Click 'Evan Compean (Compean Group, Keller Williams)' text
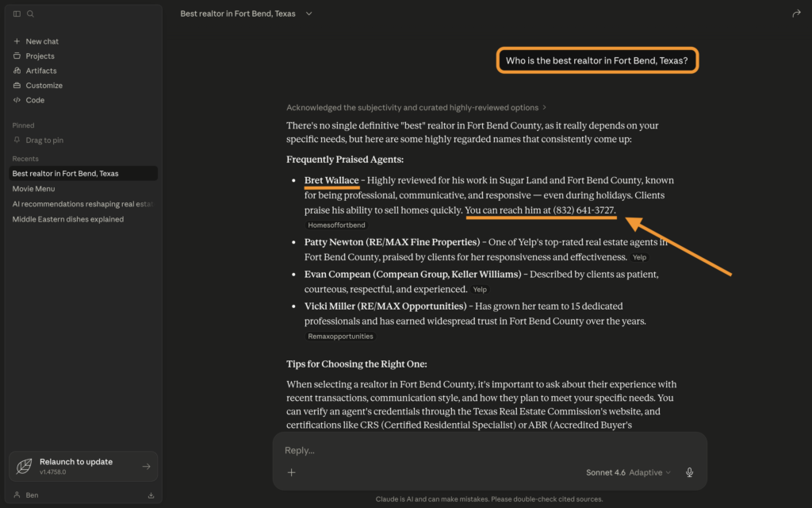The width and height of the screenshot is (812, 508). 412,274
